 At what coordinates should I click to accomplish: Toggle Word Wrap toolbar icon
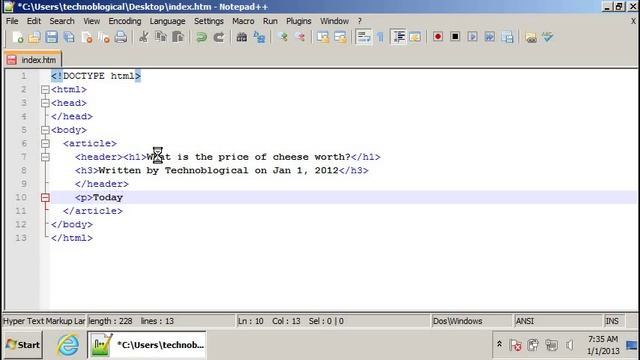(363, 37)
